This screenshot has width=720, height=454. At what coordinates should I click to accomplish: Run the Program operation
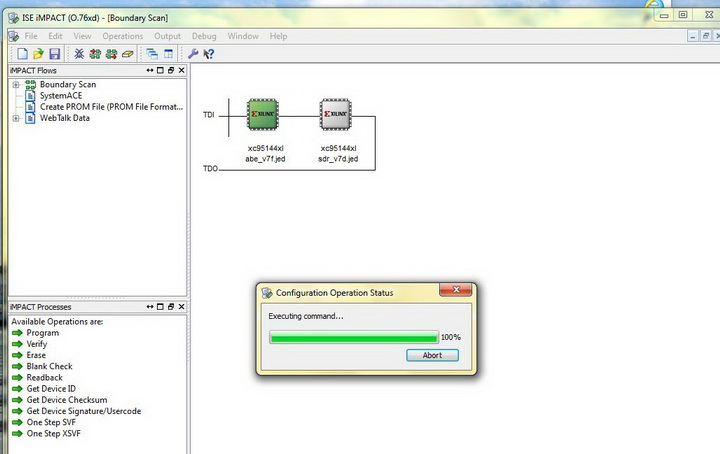[42, 333]
